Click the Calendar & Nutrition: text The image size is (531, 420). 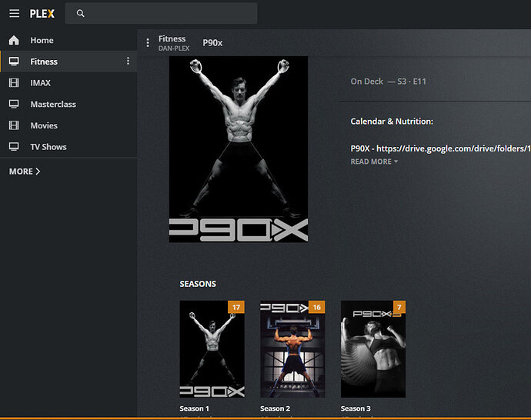(x=392, y=122)
